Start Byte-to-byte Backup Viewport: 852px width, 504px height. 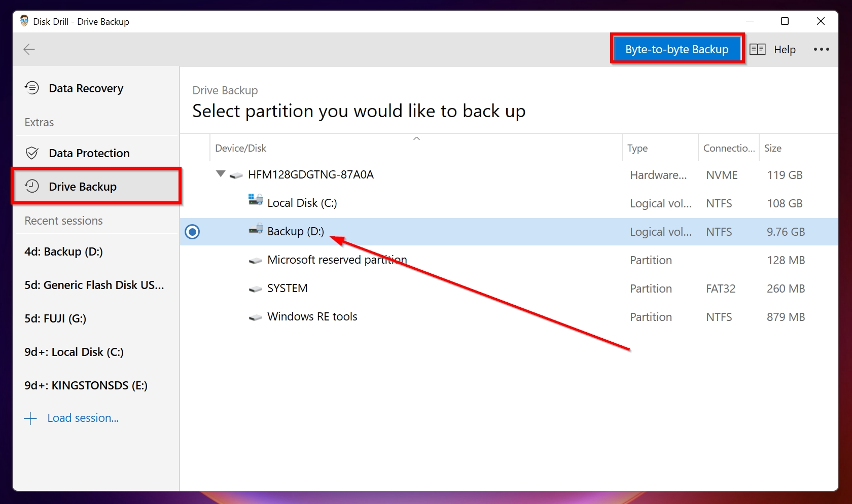[x=677, y=49]
